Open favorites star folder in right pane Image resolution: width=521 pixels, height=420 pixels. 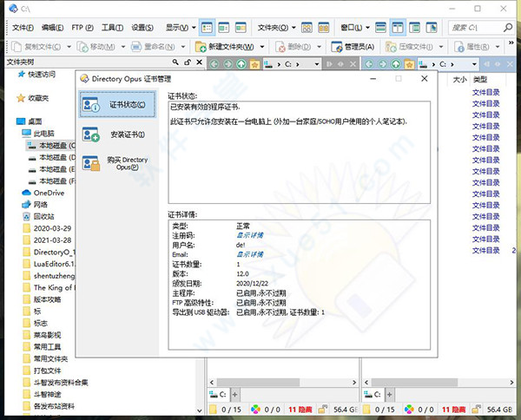click(409, 64)
